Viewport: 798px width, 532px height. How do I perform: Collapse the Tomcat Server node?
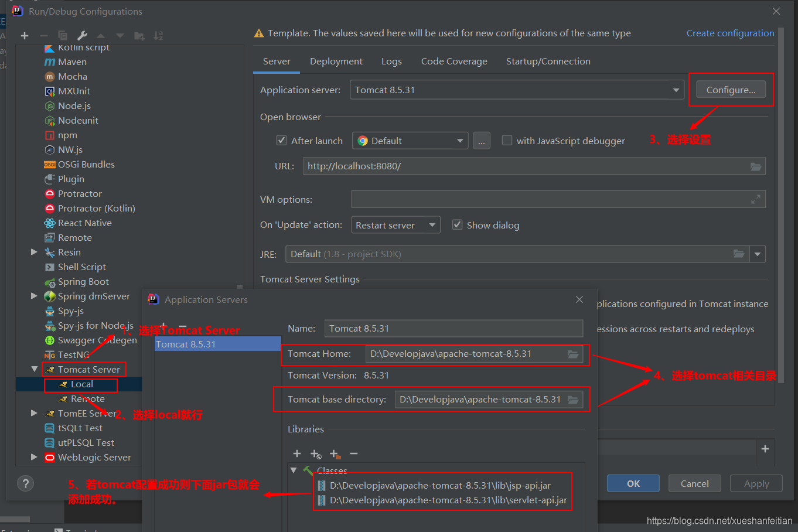(x=34, y=369)
